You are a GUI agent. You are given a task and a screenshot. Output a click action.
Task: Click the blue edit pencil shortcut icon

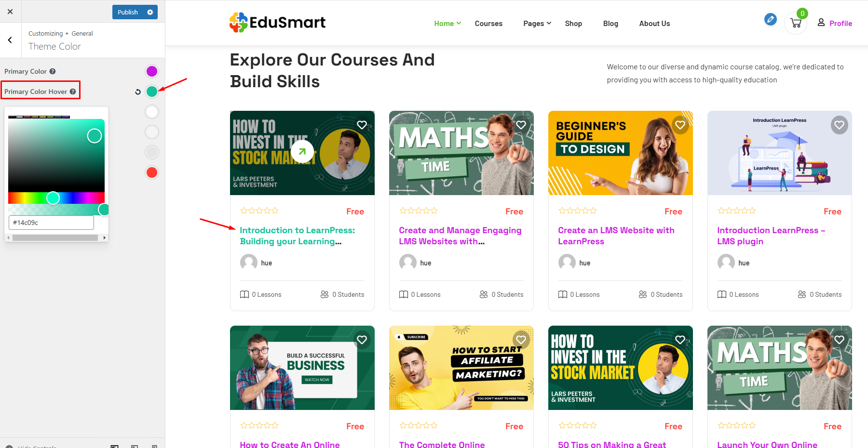771,19
